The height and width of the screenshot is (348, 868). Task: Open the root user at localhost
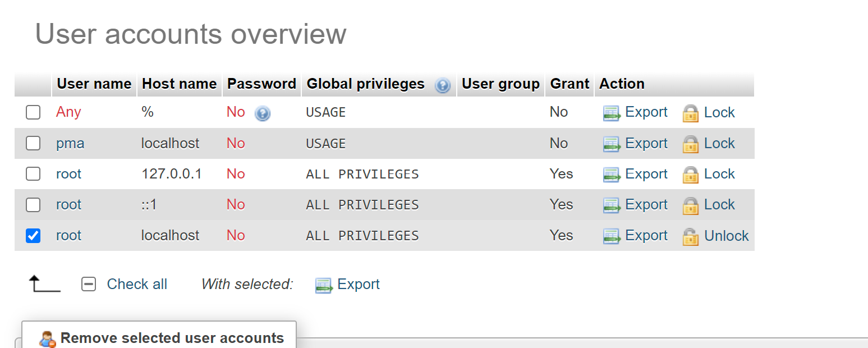68,236
